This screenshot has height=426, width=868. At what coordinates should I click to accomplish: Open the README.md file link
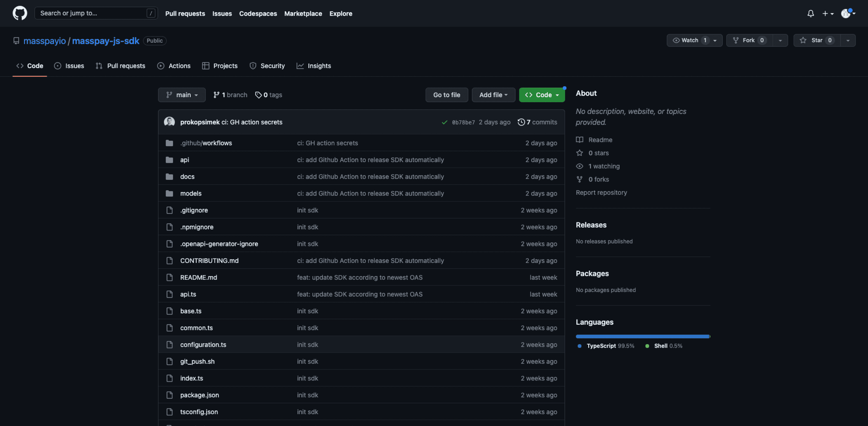pyautogui.click(x=198, y=277)
